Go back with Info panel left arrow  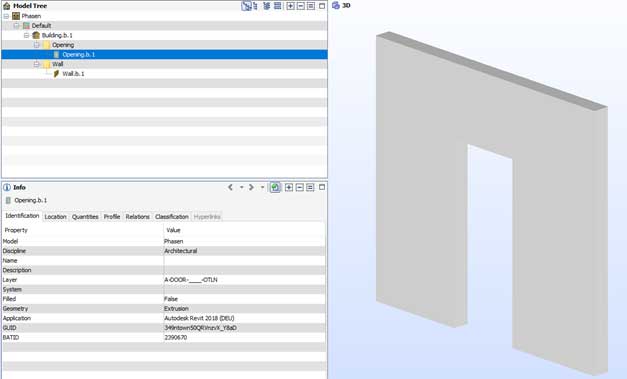pyautogui.click(x=230, y=187)
